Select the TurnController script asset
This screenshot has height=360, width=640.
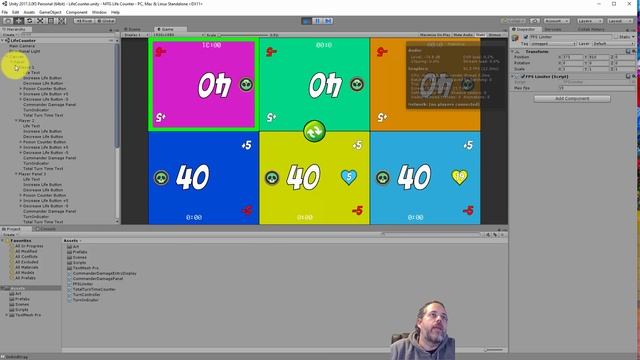tap(87, 294)
